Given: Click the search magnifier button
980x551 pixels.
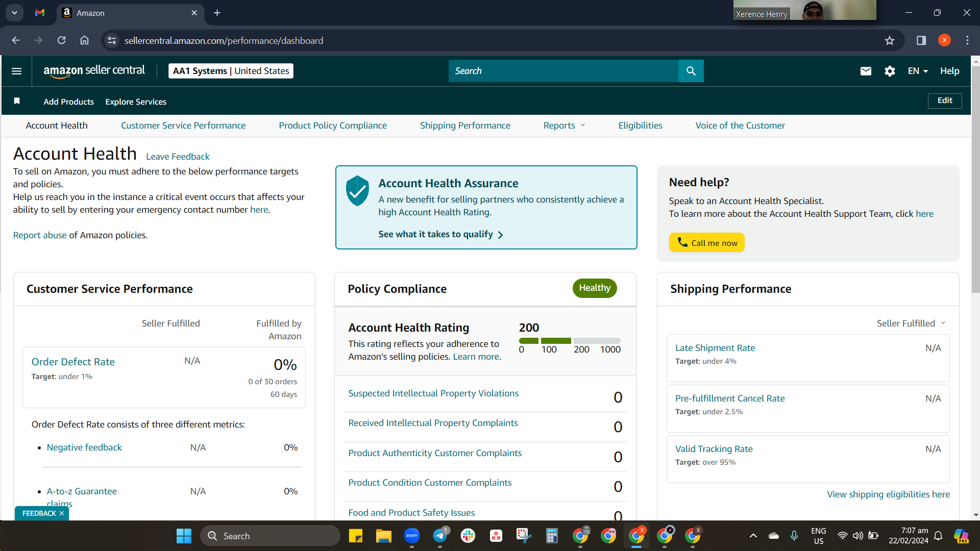Looking at the screenshot, I should [x=691, y=71].
